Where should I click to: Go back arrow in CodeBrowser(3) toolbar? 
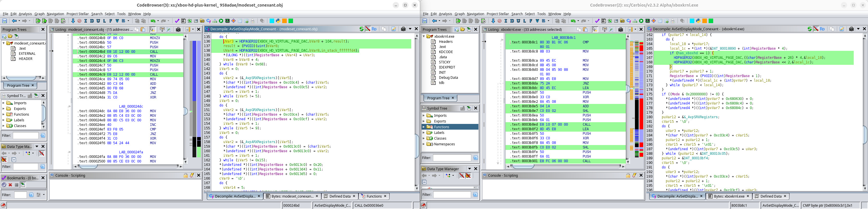(x=14, y=21)
